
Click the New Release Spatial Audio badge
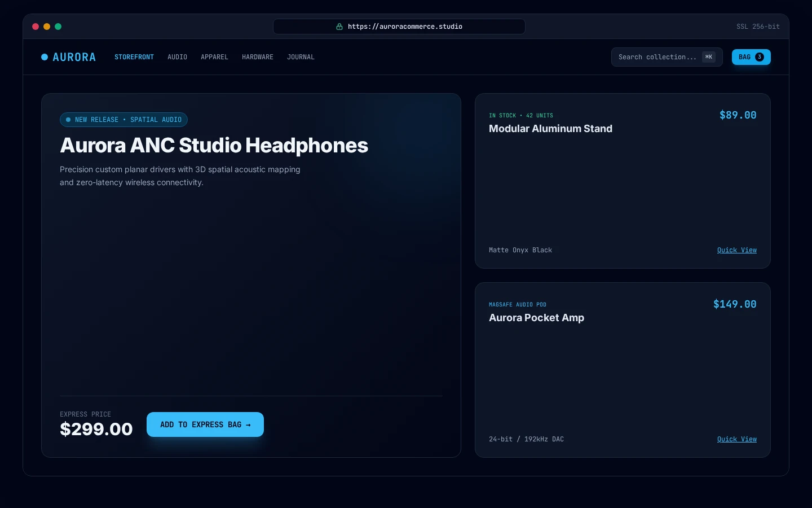(x=123, y=120)
